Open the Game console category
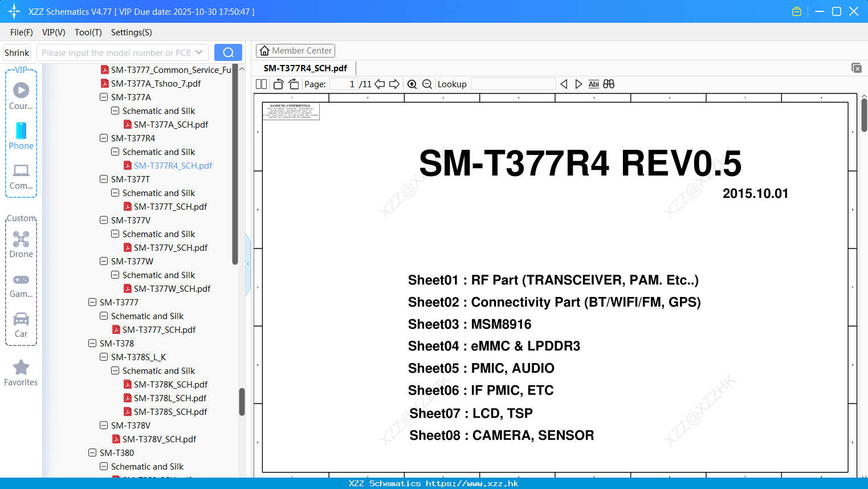The width and height of the screenshot is (868, 489). pyautogui.click(x=21, y=285)
